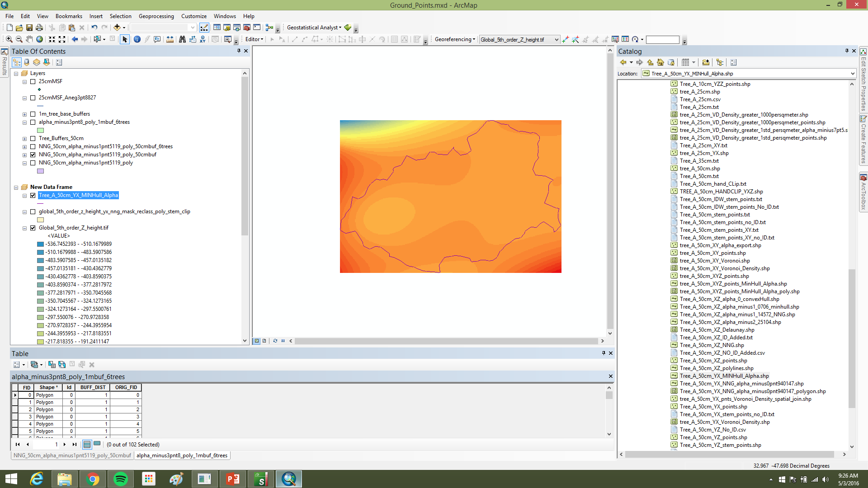Use the Measure tool
Viewport: 868px width, 488px height.
169,39
